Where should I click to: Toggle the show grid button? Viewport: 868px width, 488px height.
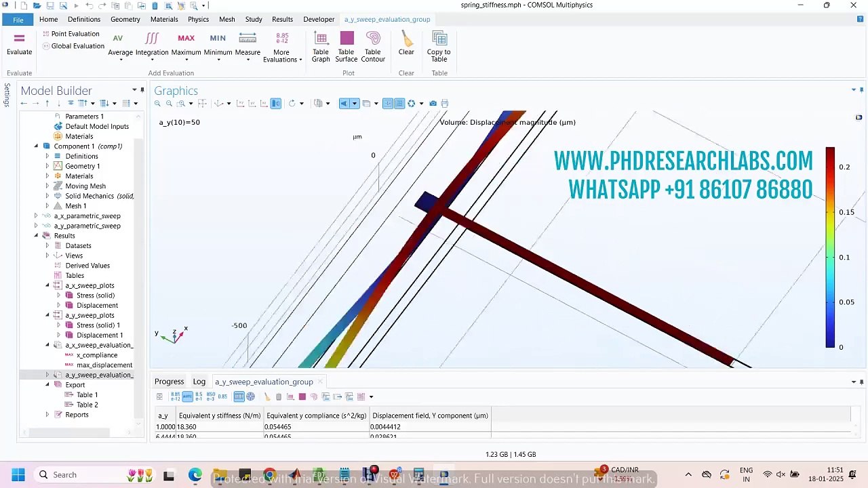(388, 104)
